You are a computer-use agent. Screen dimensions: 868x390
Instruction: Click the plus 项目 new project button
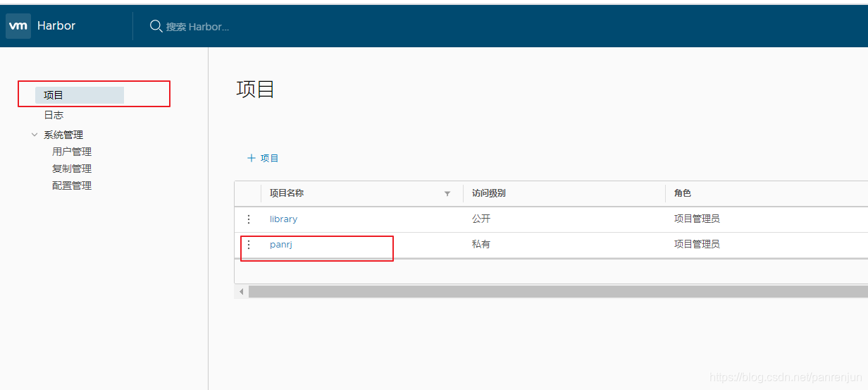coord(263,158)
